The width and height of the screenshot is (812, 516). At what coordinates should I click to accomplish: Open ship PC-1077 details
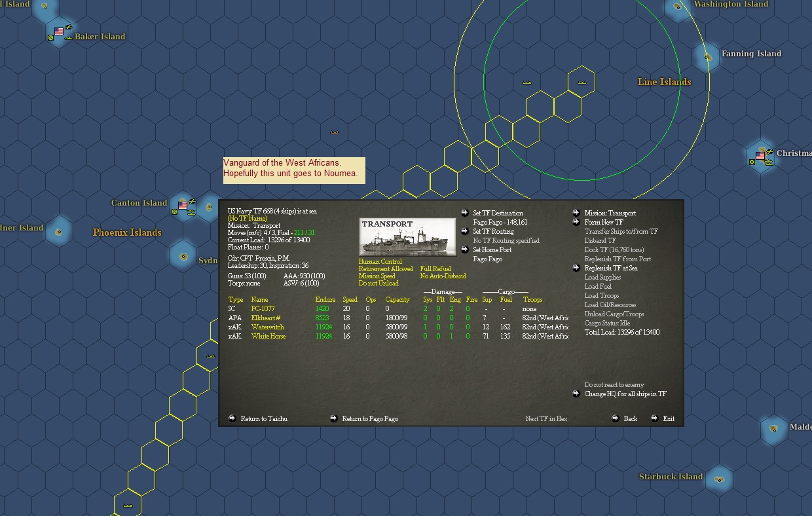[x=263, y=308]
